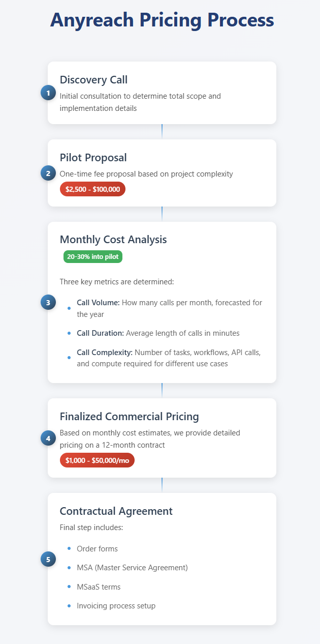This screenshot has width=320, height=644.
Task: Click the Call Duration list item
Action: [158, 333]
